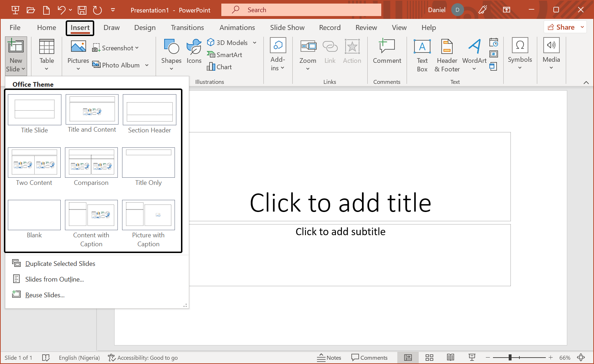
Task: Insert a Comment
Action: (x=387, y=52)
